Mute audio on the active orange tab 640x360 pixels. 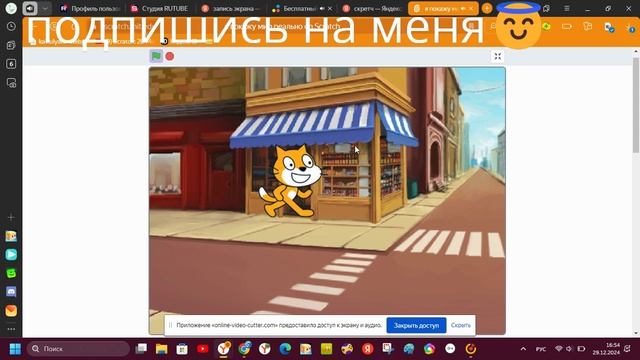pos(463,9)
